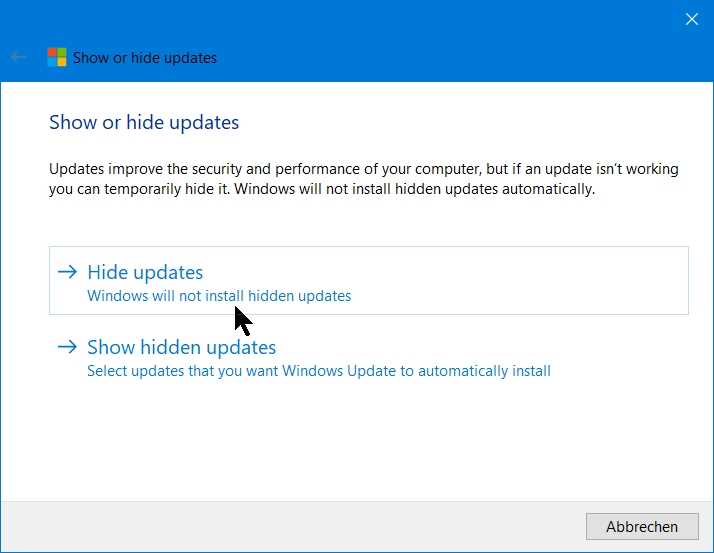Click the word "automatically" in the intro paragraph
This screenshot has height=553, width=714.
tap(546, 189)
